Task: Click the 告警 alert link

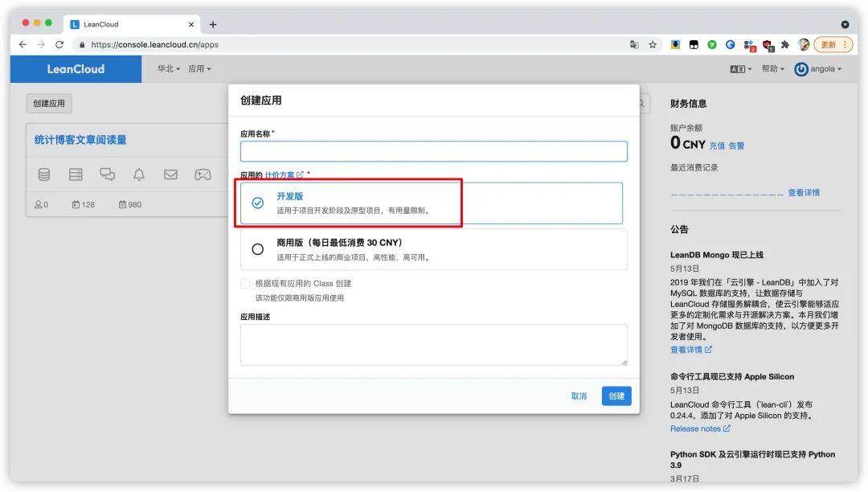Action: 736,146
